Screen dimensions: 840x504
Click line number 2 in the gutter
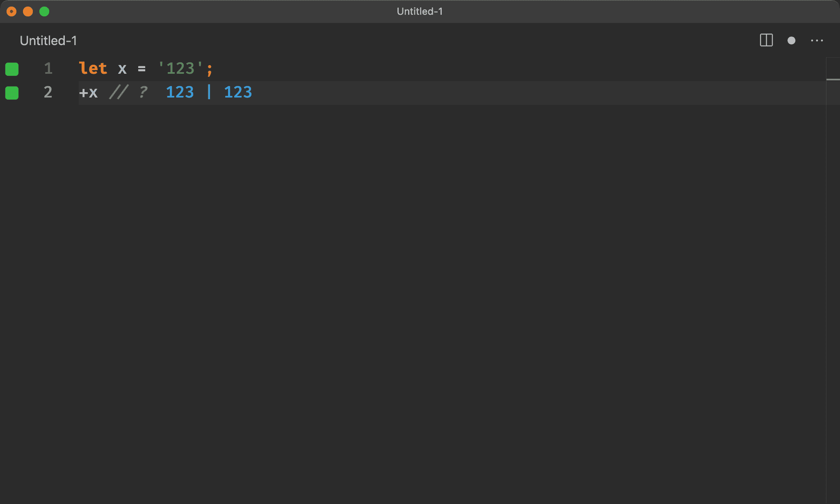click(x=48, y=92)
